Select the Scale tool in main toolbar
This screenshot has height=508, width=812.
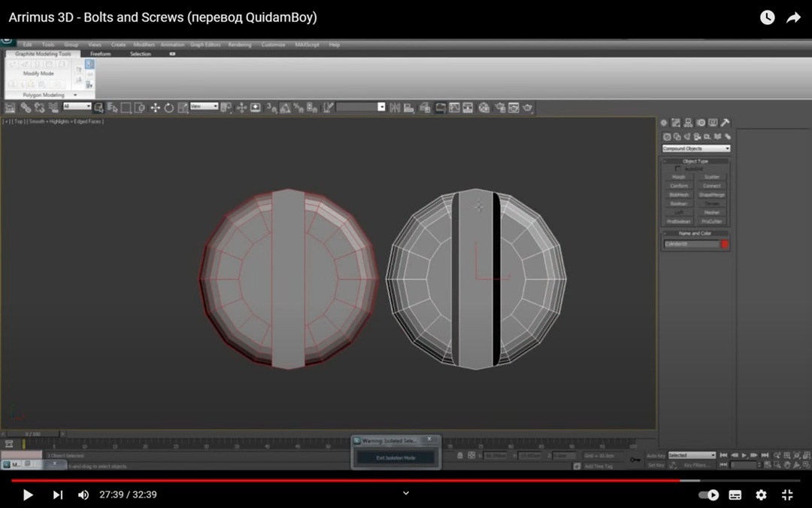tap(183, 108)
